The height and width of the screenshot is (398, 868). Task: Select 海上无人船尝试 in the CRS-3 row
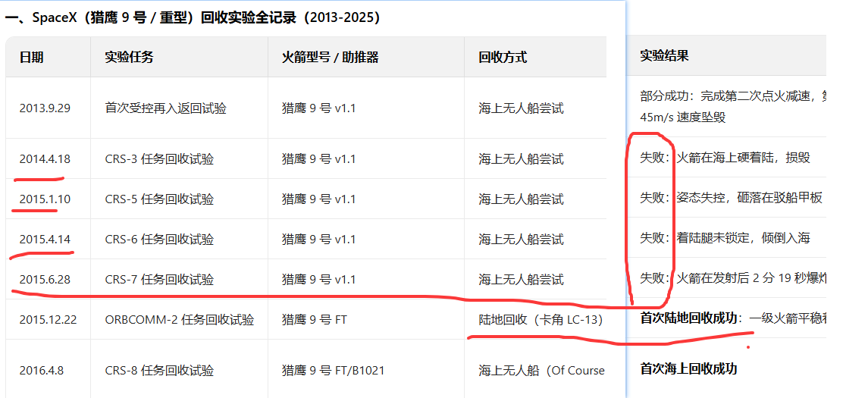pyautogui.click(x=521, y=159)
